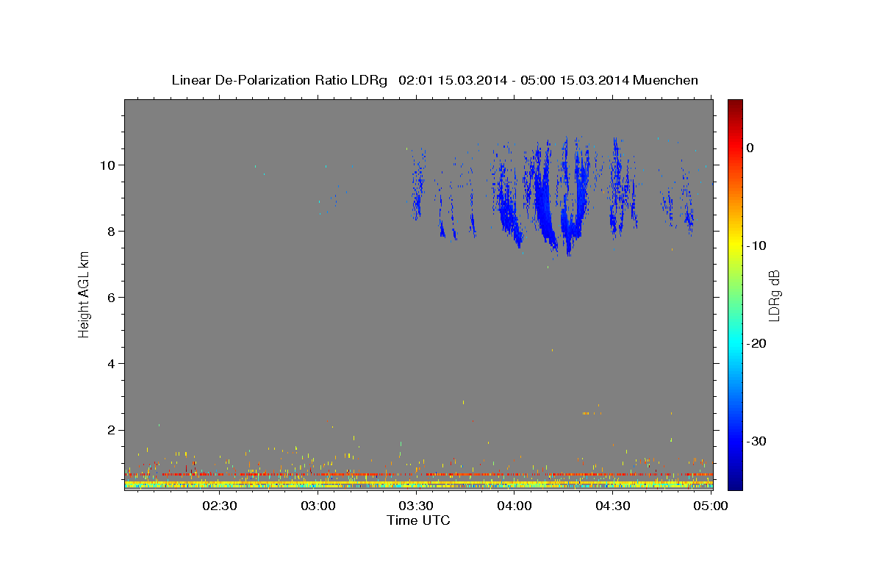This screenshot has width=882, height=588.
Task: Click the height tick label 2
Action: coord(113,429)
